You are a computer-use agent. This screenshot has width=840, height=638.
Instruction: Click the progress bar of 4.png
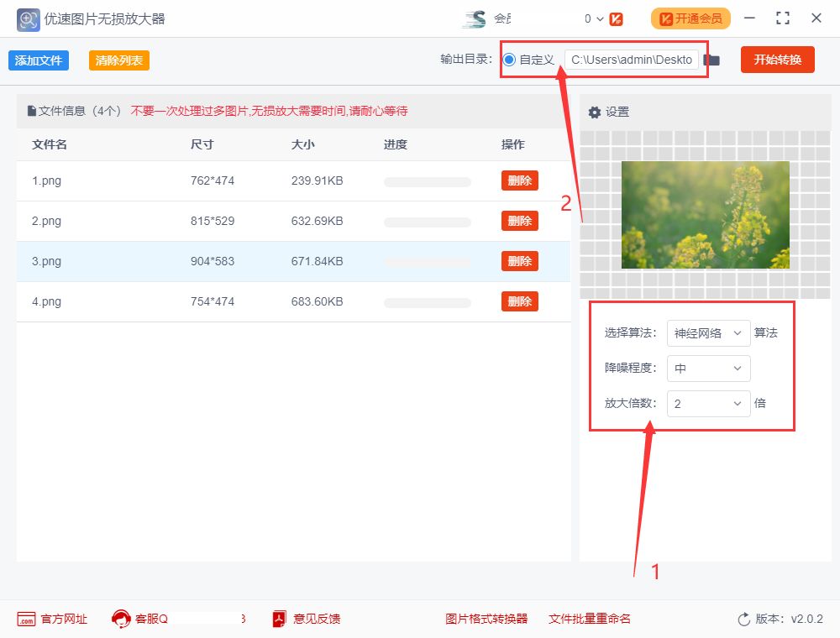pyautogui.click(x=427, y=303)
